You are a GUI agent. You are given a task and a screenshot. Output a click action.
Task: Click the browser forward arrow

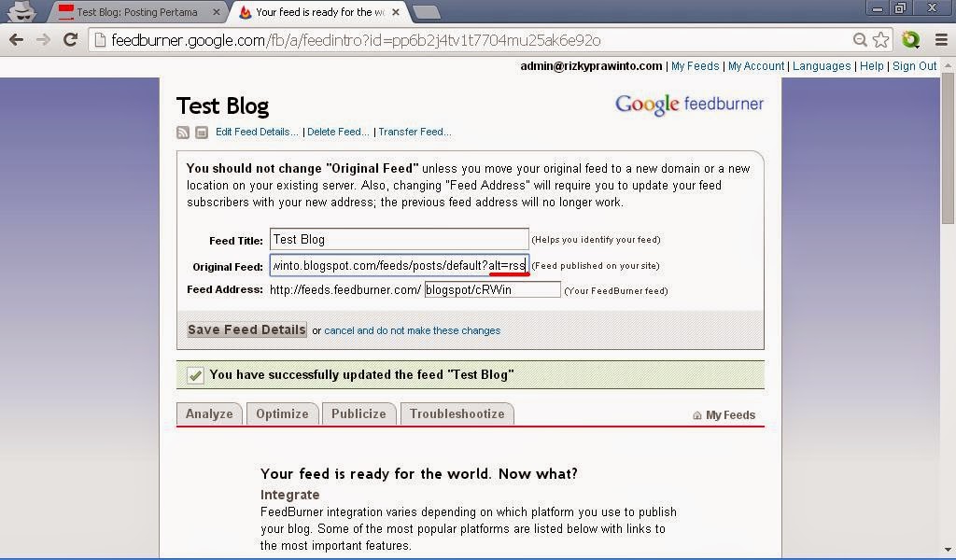(x=43, y=40)
